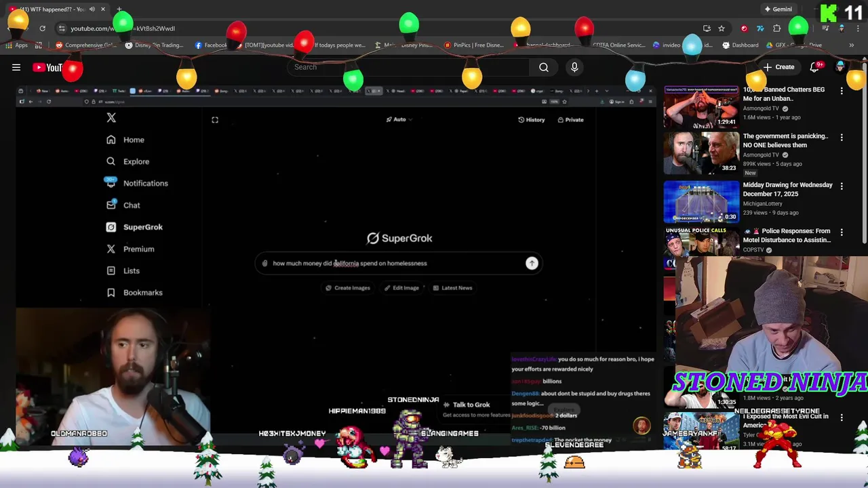The width and height of the screenshot is (868, 488).
Task: Open MichiganLottery channel link
Action: (x=763, y=203)
